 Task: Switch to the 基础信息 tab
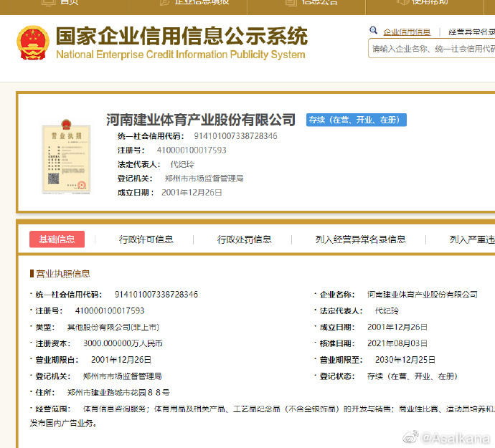(57, 239)
